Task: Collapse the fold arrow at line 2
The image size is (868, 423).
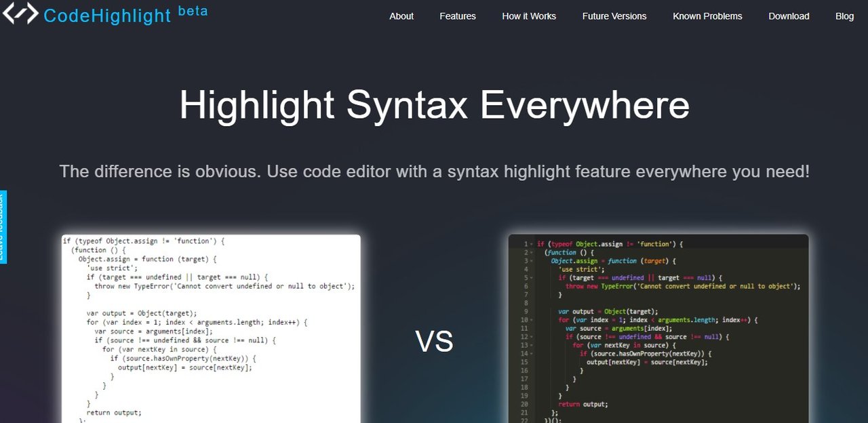Action: [x=533, y=252]
